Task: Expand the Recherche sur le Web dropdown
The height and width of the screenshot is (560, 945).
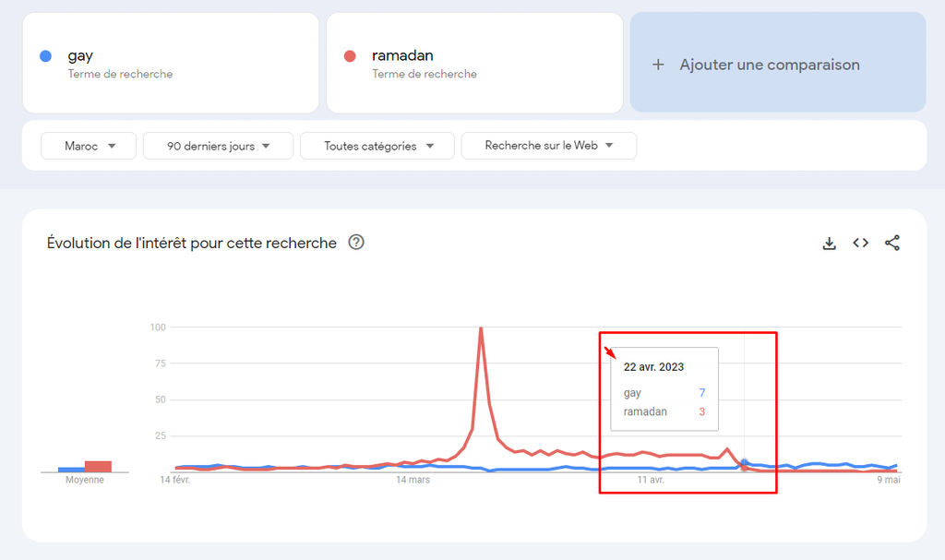Action: click(548, 146)
